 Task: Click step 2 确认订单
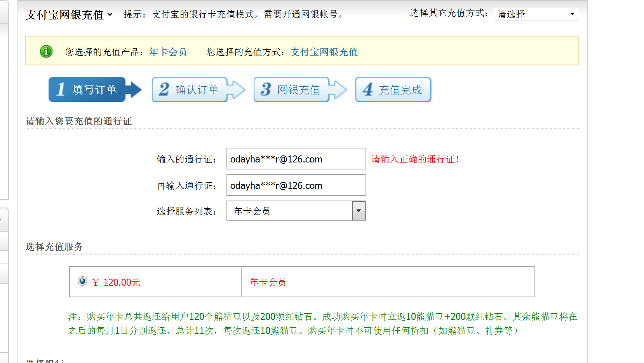coord(198,89)
